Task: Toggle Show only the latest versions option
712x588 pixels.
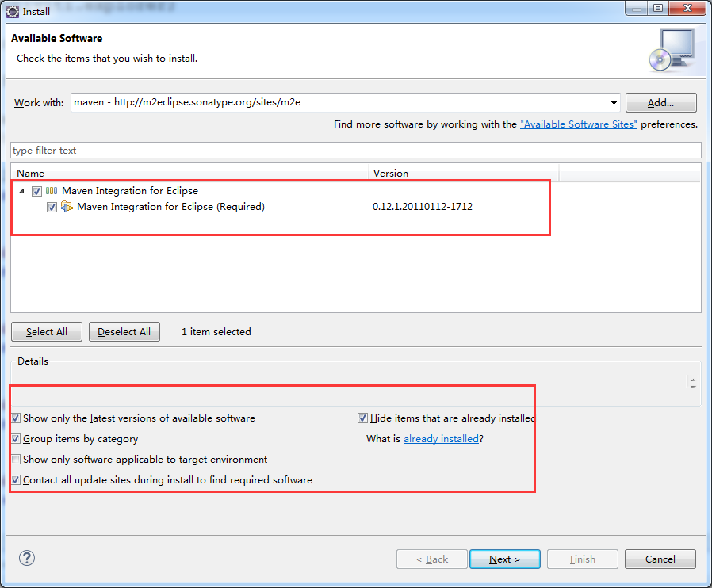Action: tap(16, 418)
